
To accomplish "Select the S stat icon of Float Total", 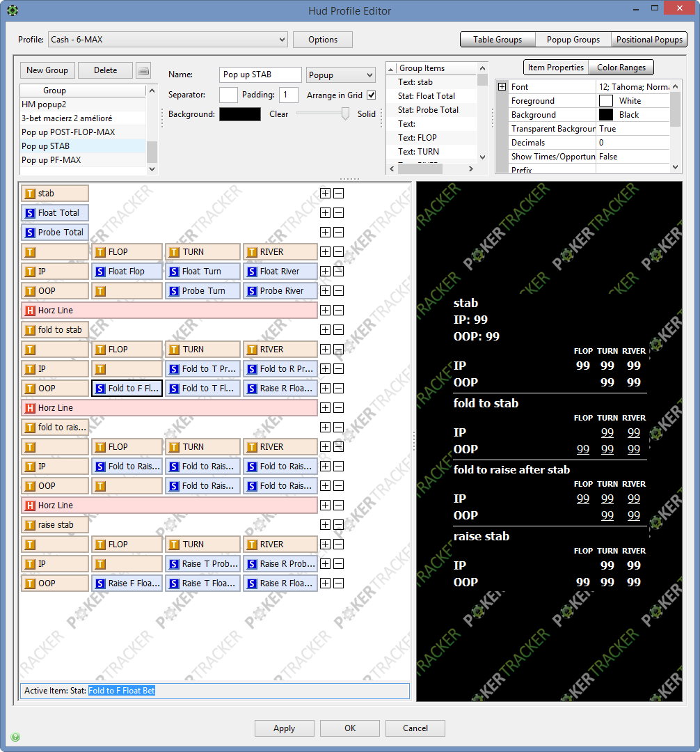I will click(30, 213).
